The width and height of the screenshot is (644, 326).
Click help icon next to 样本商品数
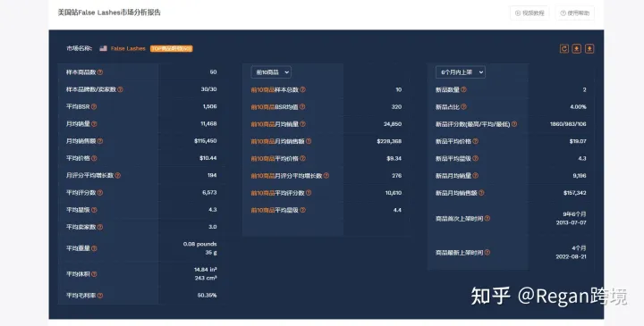point(100,72)
